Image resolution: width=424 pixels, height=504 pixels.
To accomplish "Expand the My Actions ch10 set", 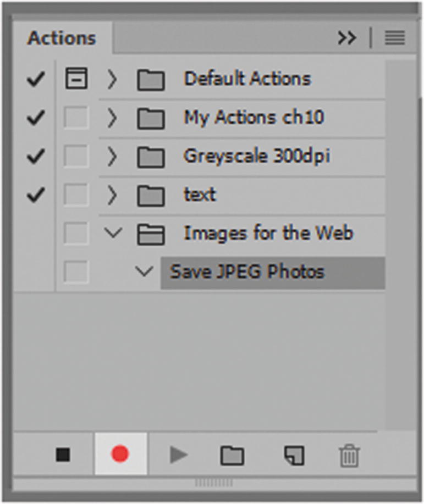I will pyautogui.click(x=113, y=118).
